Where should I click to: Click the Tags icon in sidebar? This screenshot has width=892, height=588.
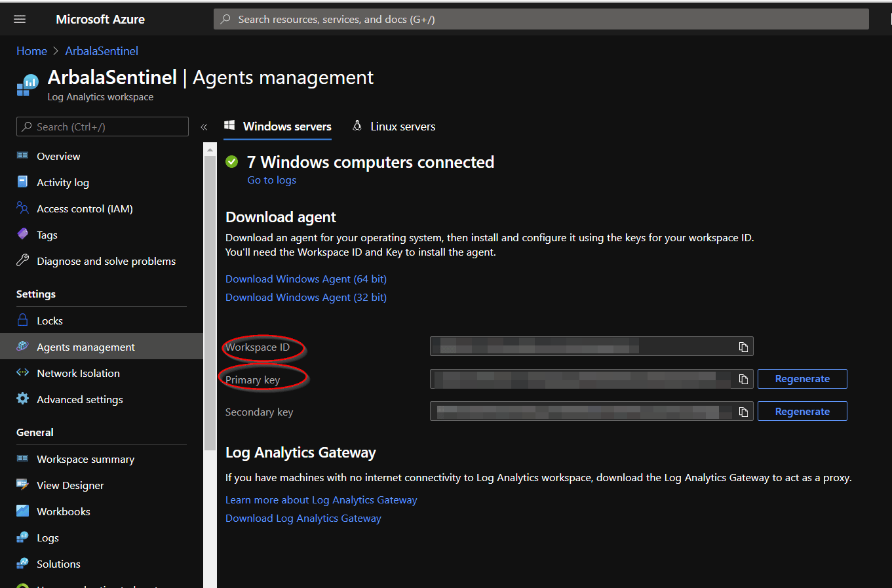click(22, 234)
